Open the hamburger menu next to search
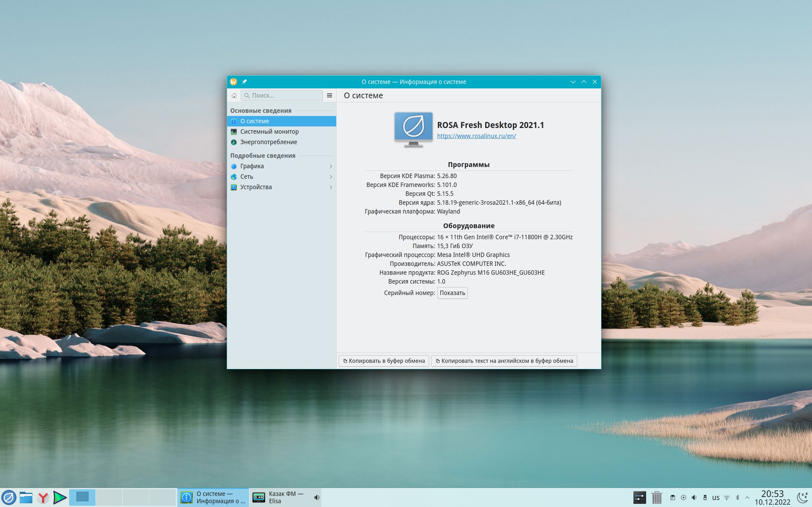The image size is (812, 507). [x=330, y=96]
